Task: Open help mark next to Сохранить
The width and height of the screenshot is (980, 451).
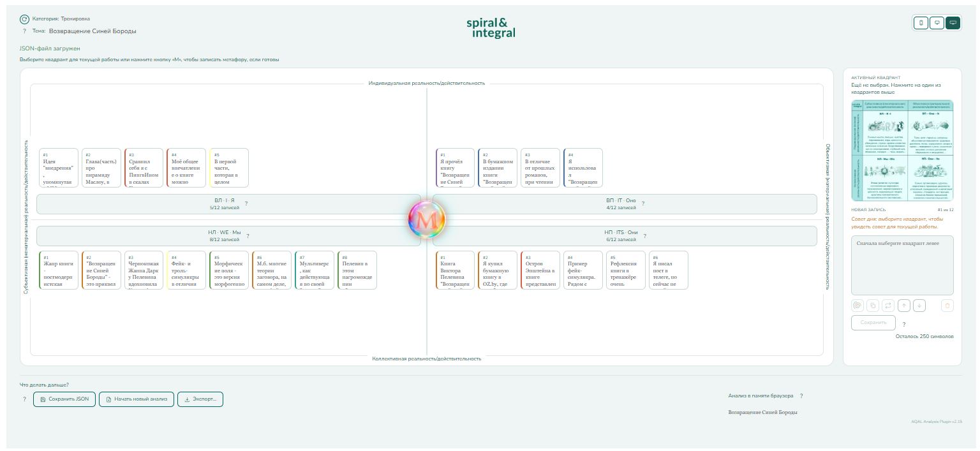Action: coord(904,325)
